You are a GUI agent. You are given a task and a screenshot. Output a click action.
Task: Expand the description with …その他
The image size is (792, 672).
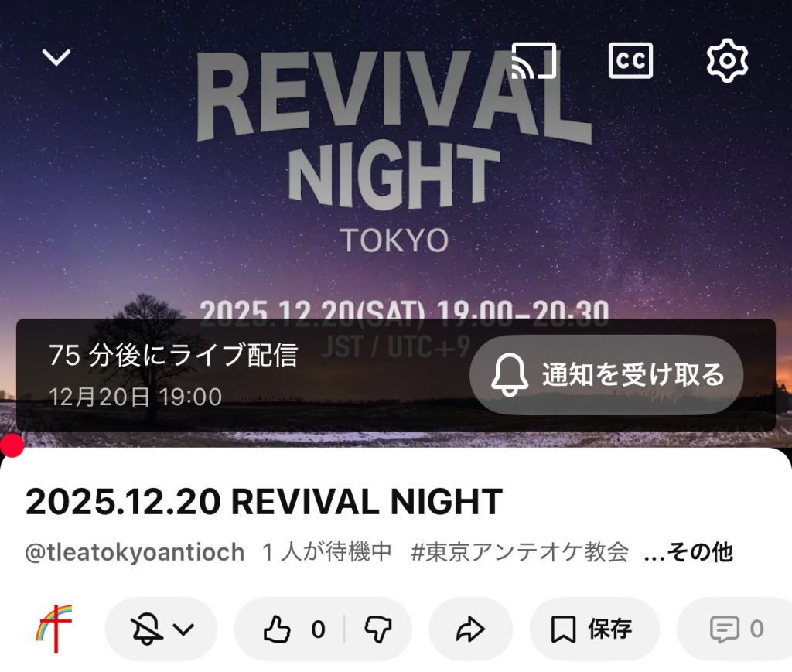pyautogui.click(x=688, y=552)
